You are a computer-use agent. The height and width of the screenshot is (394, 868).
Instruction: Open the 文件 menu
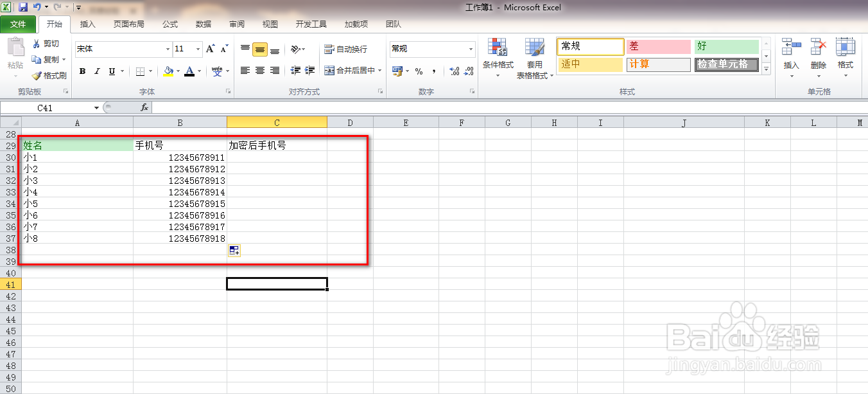[19, 24]
